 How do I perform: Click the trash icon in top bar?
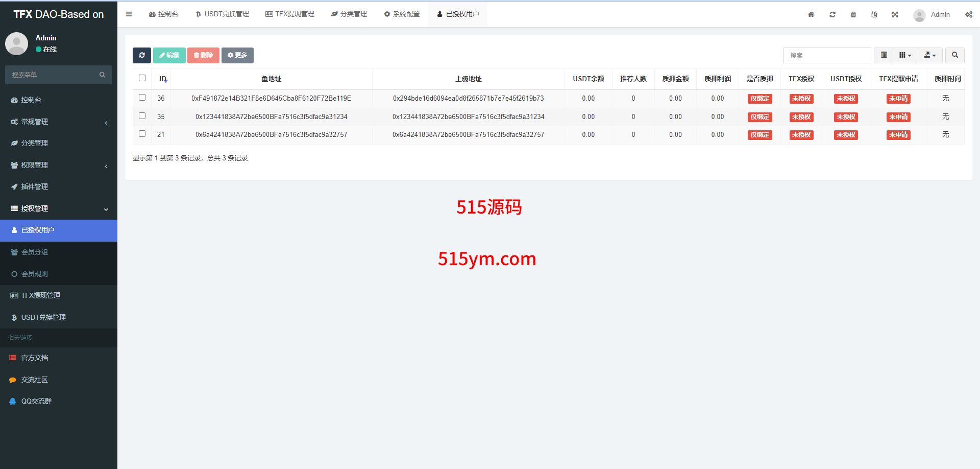pos(853,14)
